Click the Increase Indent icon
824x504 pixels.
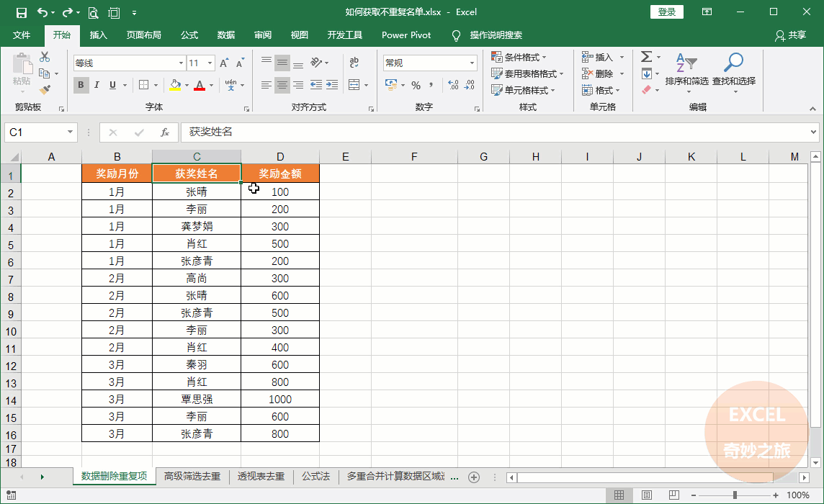[x=332, y=85]
